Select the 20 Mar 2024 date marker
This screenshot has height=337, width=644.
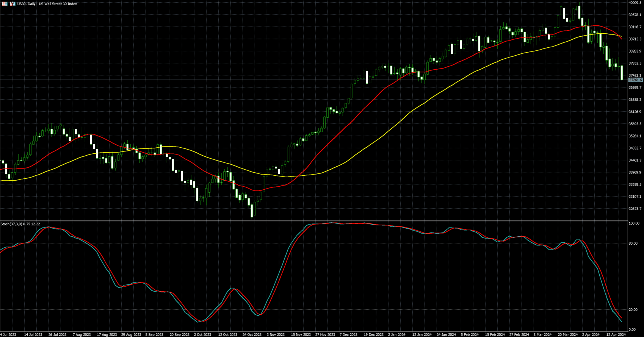coord(568,334)
